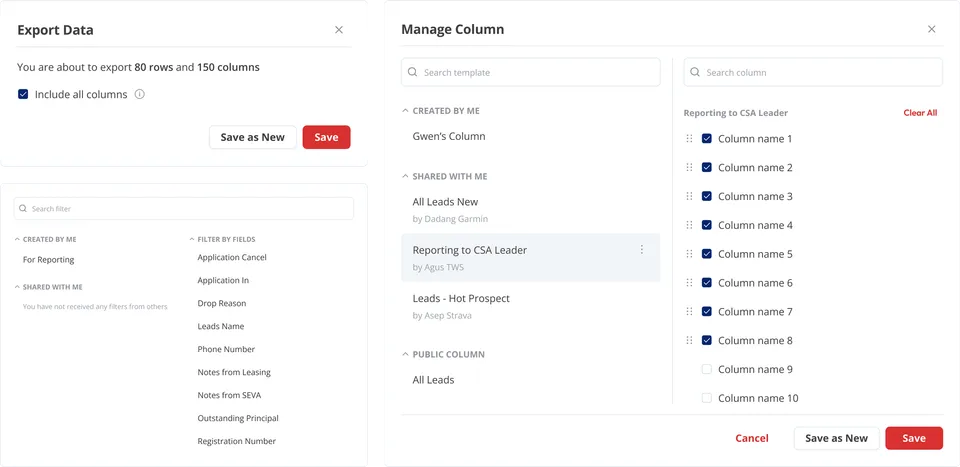Uncheck Column name 4 checkbox
Screen dimensions: 960x467
[707, 225]
